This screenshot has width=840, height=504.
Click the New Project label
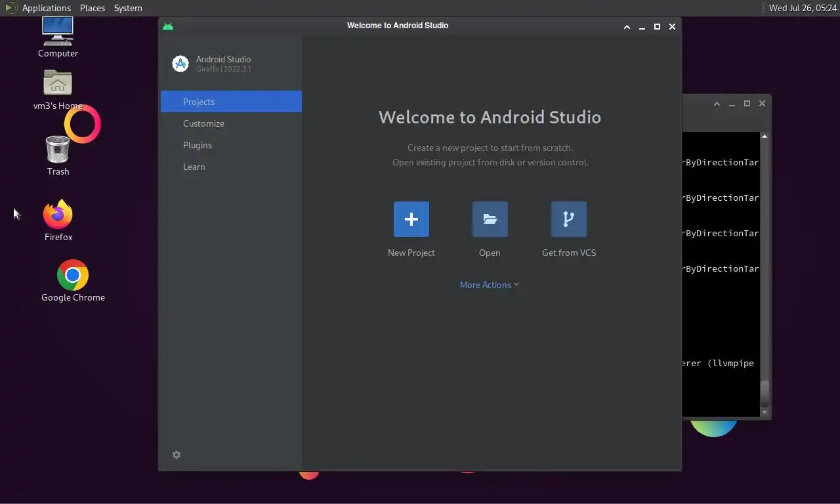[x=411, y=253]
